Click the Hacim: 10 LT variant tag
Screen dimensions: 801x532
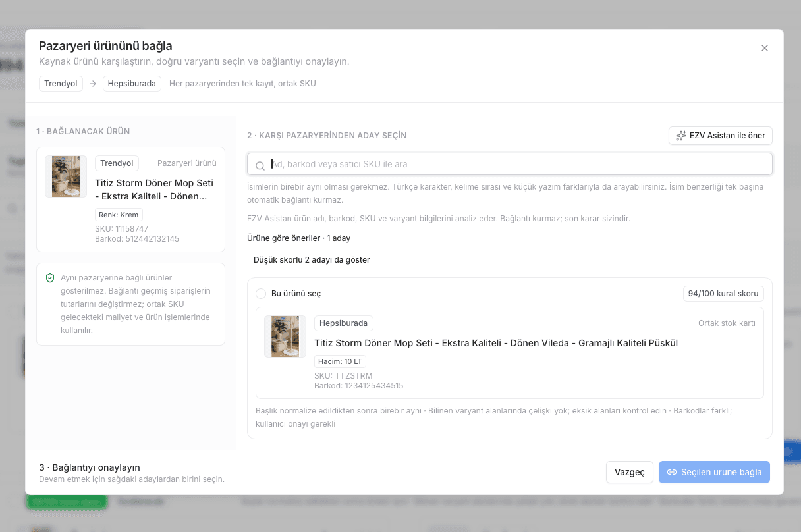340,361
